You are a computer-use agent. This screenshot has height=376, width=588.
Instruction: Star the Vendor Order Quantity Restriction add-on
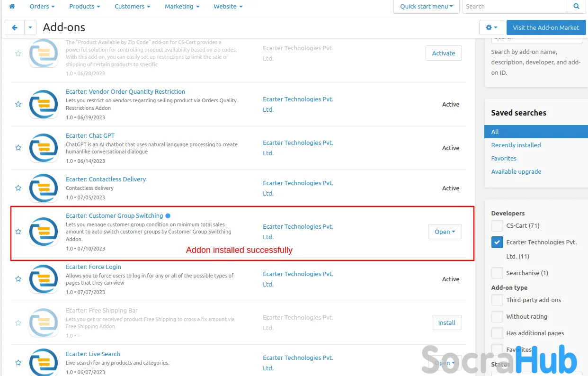[18, 104]
